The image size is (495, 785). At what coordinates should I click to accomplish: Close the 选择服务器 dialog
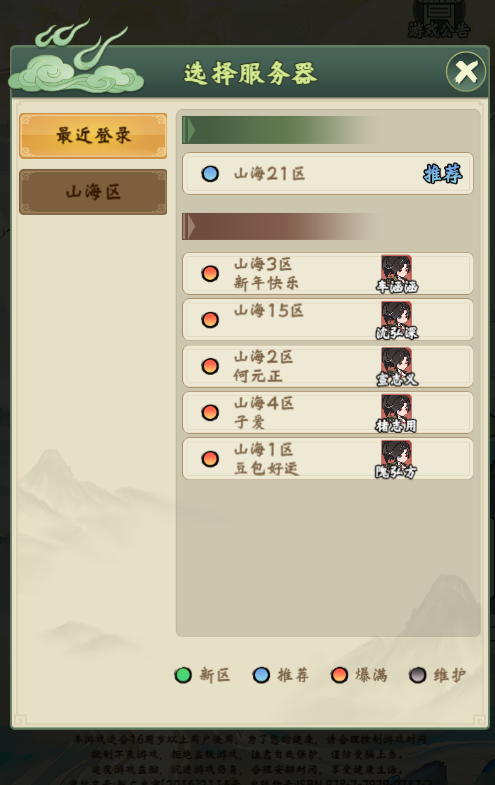point(466,72)
